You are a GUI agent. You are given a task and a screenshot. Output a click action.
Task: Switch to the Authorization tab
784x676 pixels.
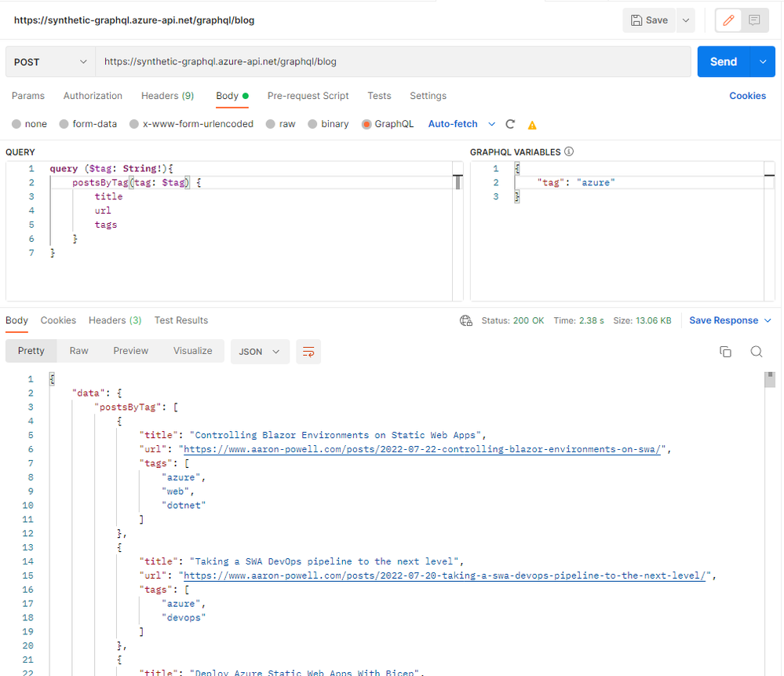93,96
